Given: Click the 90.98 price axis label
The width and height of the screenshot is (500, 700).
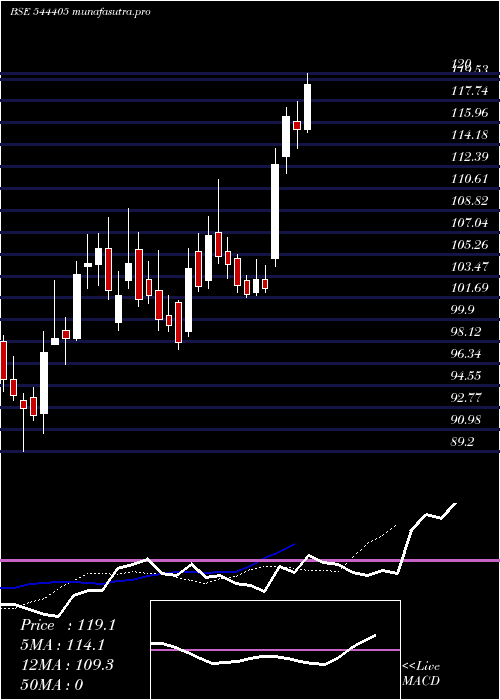Looking at the screenshot, I should point(467,420).
